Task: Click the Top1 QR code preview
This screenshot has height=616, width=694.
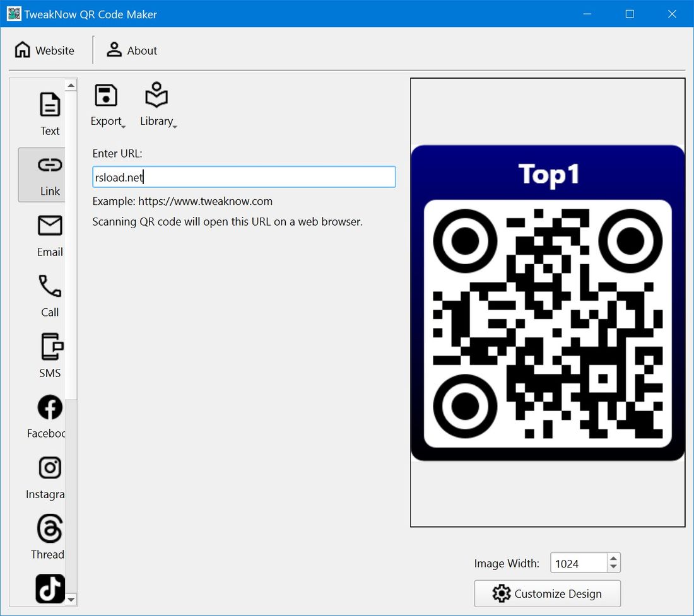Action: [x=547, y=301]
